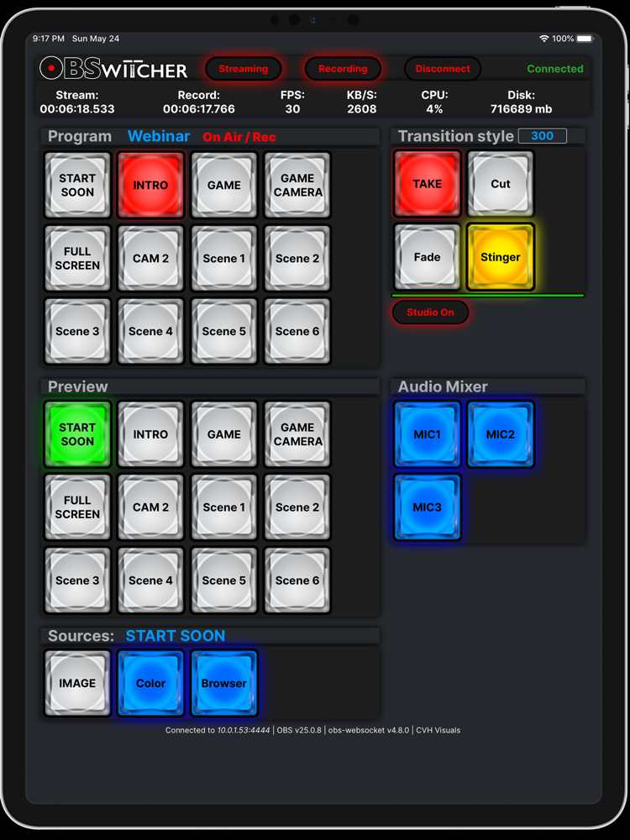Switch Program to GAME CAMERA scene
630x840 pixels.
[x=297, y=186]
